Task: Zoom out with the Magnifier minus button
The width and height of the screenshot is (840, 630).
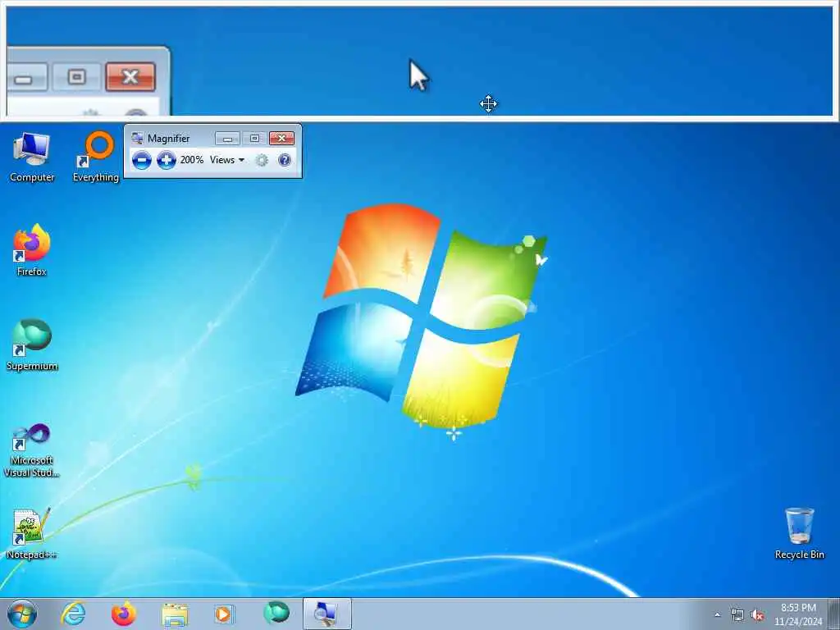Action: 141,160
